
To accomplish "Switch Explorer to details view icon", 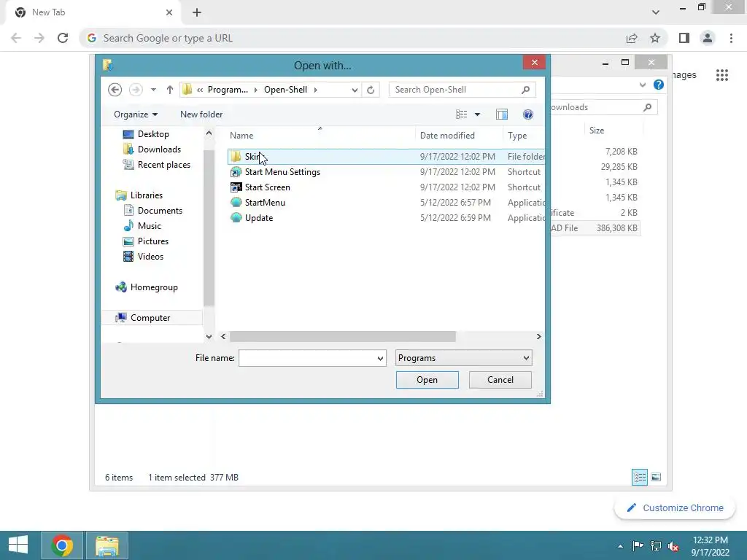I will click(x=639, y=477).
